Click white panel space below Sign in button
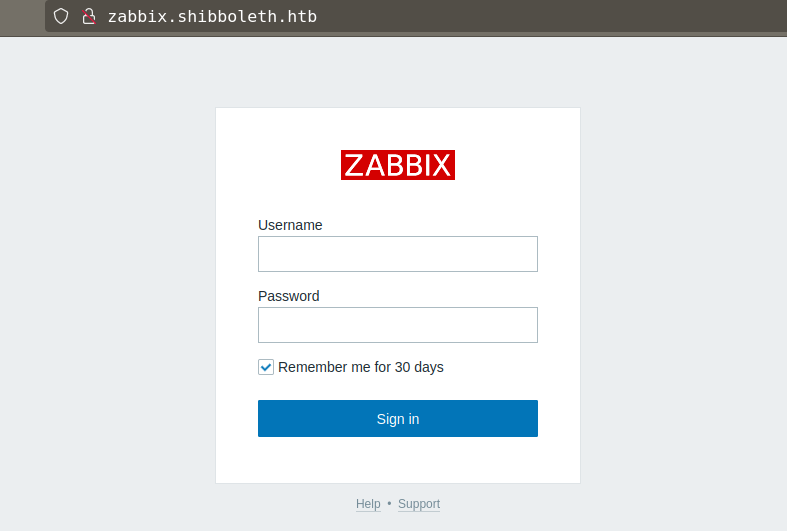787x531 pixels. click(x=398, y=460)
